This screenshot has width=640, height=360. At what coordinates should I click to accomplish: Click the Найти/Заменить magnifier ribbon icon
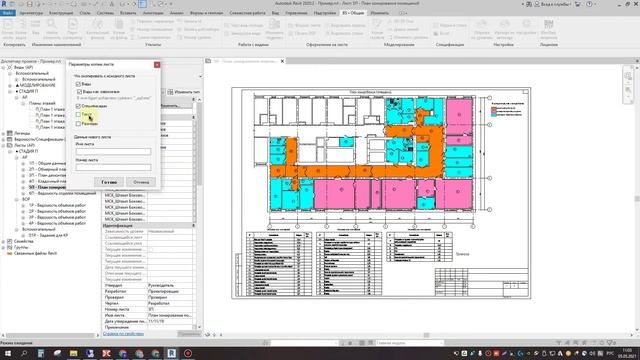[52, 29]
